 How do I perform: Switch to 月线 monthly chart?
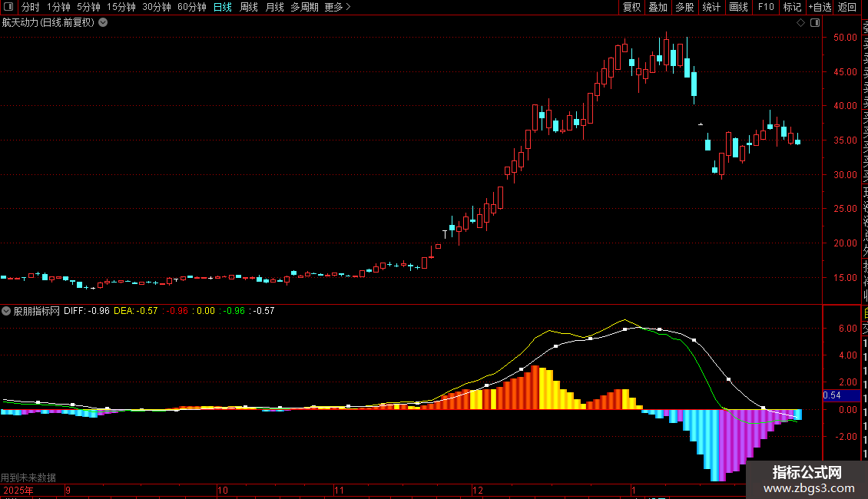[x=274, y=7]
